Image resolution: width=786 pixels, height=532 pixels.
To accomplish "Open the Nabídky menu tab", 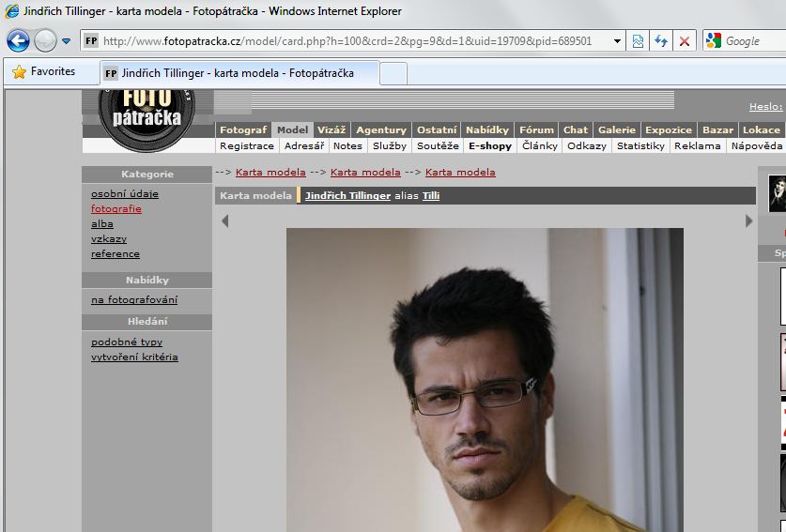I will [x=487, y=129].
